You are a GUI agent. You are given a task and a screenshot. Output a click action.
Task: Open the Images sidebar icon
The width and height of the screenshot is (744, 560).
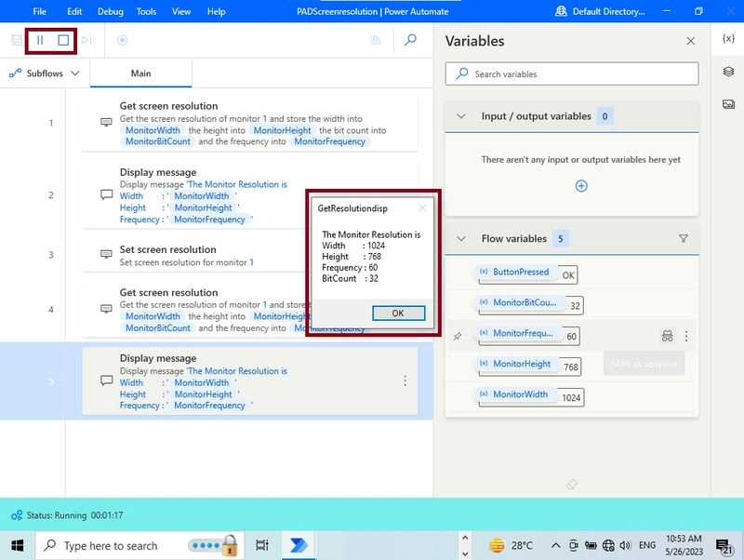click(728, 104)
